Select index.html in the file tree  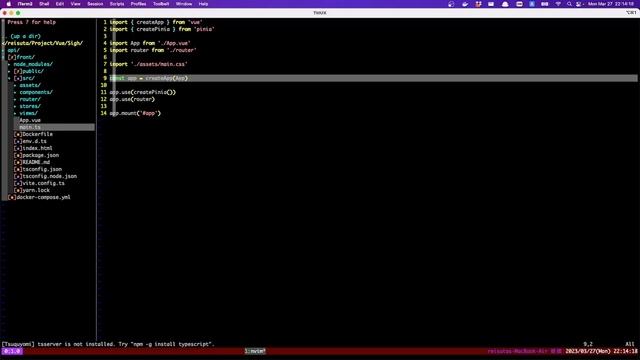pos(38,148)
